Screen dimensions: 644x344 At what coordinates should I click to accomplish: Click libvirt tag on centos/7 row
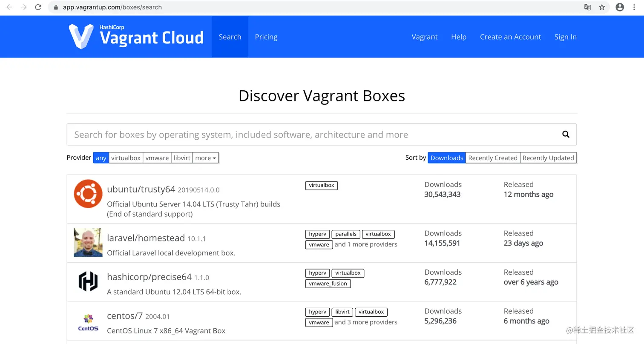click(342, 312)
